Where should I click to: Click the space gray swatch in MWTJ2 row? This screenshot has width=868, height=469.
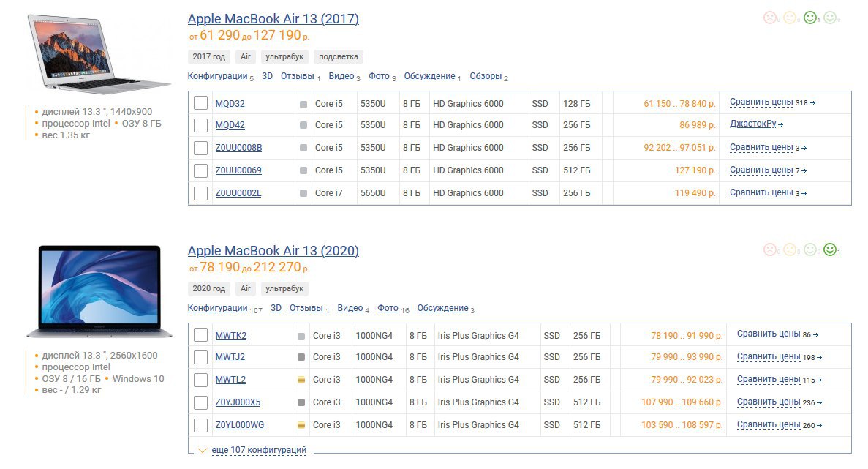(x=301, y=357)
